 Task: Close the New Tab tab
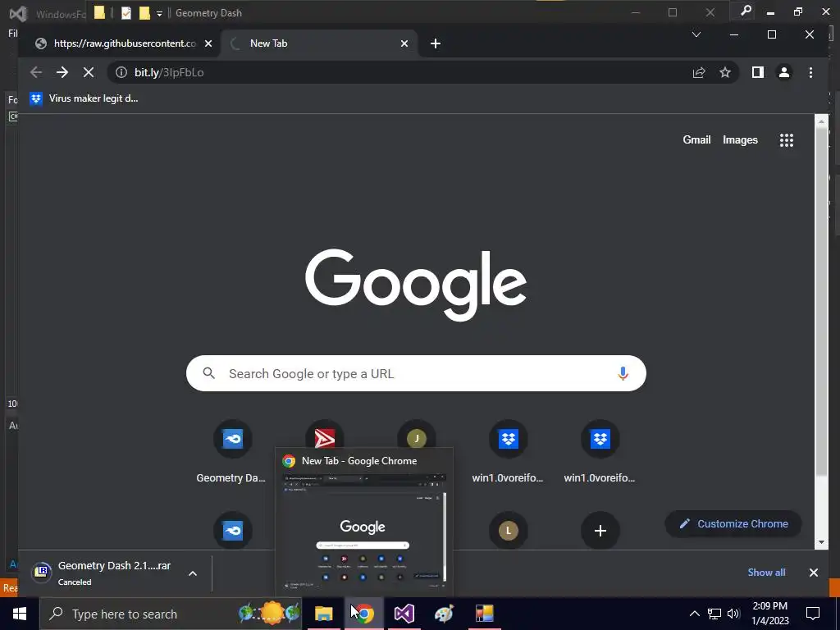pos(404,43)
